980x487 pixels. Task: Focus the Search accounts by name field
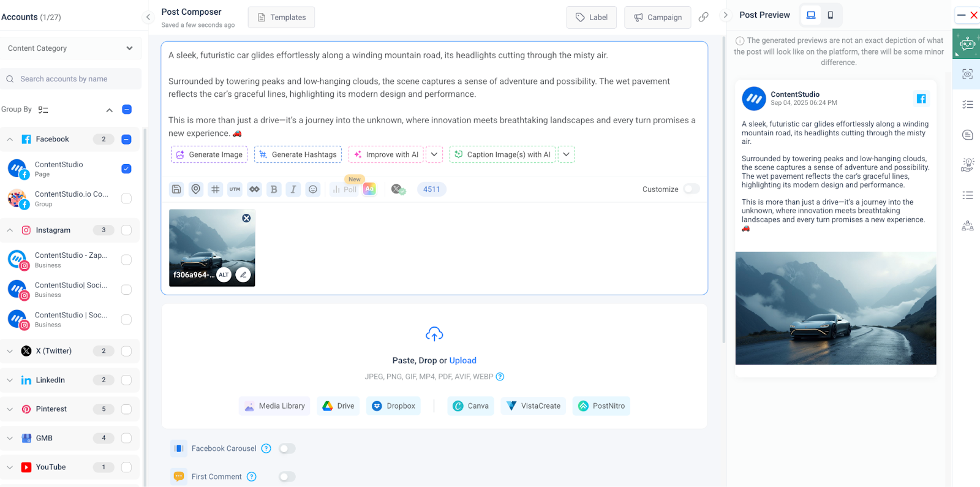click(70, 79)
